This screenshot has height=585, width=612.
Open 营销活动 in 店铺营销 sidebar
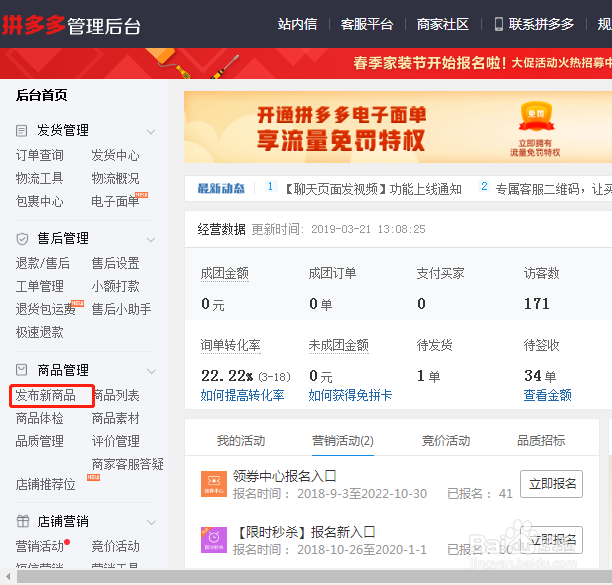pos(39,546)
